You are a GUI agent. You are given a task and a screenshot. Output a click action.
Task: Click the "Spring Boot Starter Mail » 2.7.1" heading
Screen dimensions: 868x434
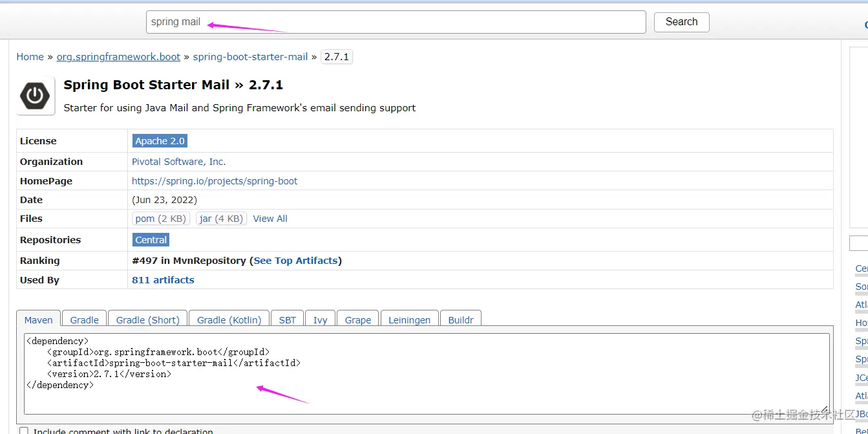coord(173,85)
